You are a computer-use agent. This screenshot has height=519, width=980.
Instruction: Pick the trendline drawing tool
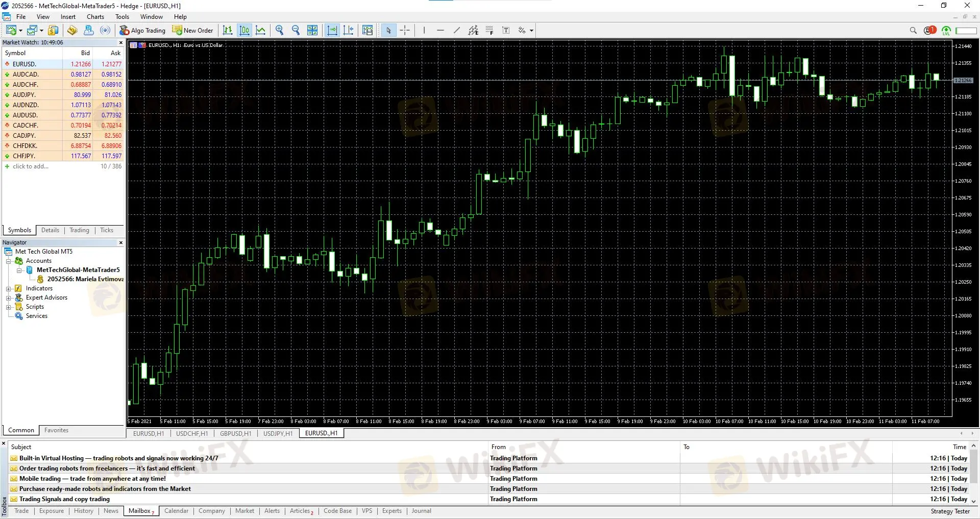pos(456,31)
